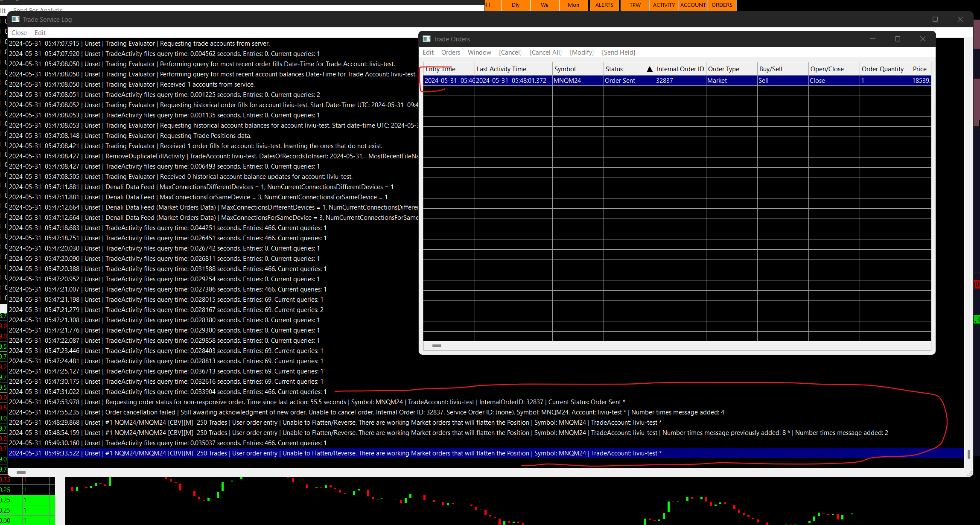Click the Status column sort arrow
Viewport: 980px width, 525px height.
click(x=649, y=69)
